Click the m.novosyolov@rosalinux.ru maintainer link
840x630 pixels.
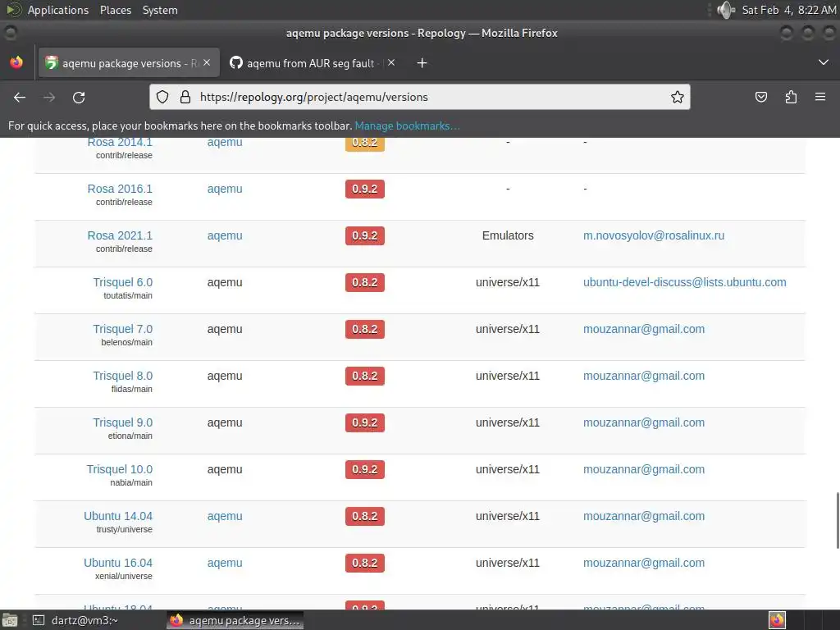(654, 235)
